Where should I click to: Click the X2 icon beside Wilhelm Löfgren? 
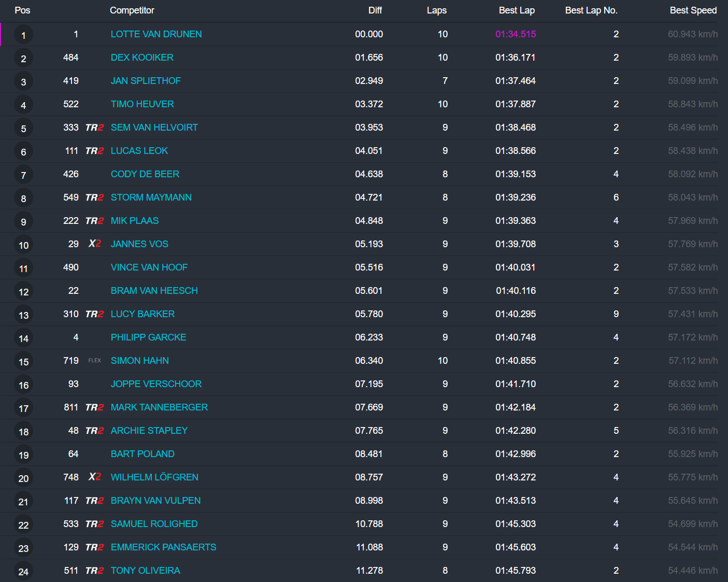tap(94, 477)
